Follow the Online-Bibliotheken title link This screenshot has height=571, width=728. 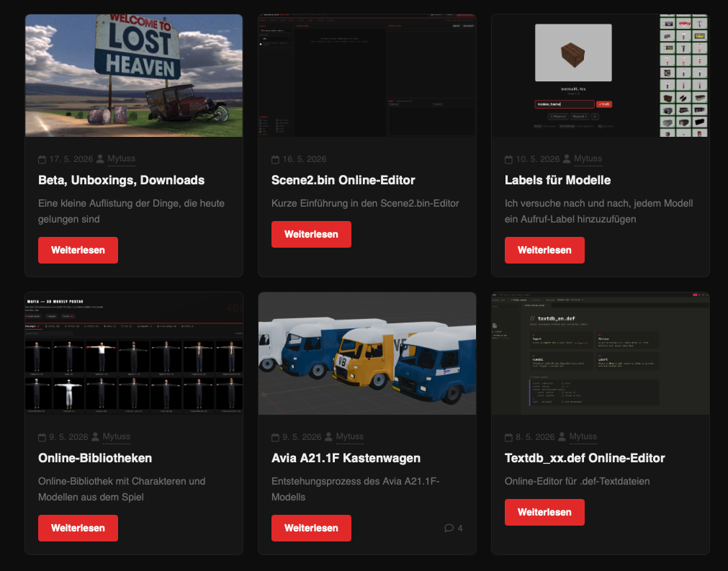tap(95, 458)
